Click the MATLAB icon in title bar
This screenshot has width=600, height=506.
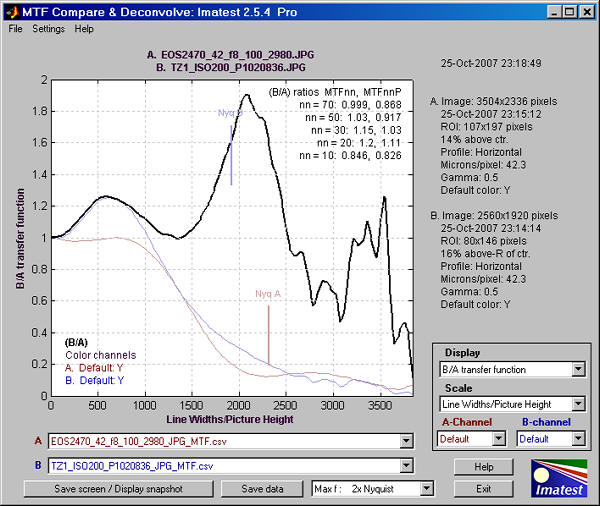point(12,12)
